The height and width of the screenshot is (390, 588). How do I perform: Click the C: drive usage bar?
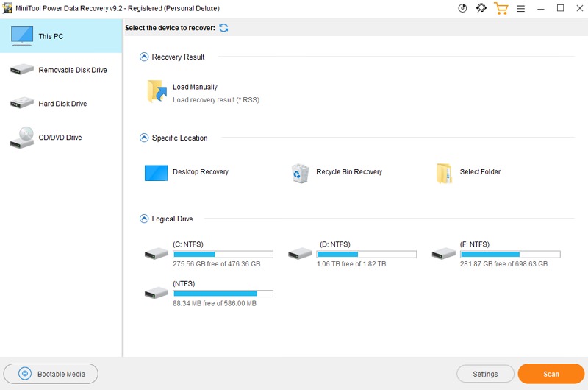point(223,254)
